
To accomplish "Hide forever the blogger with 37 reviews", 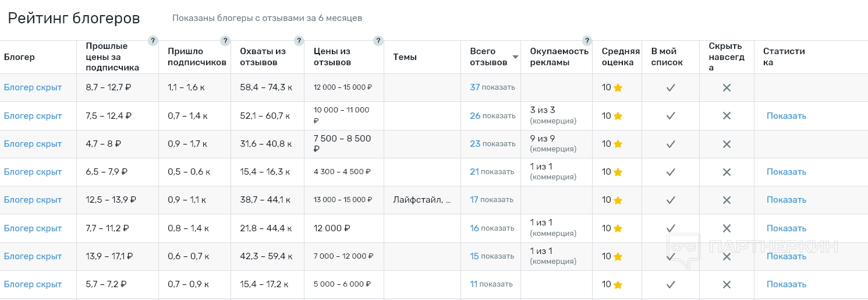I will [x=727, y=87].
